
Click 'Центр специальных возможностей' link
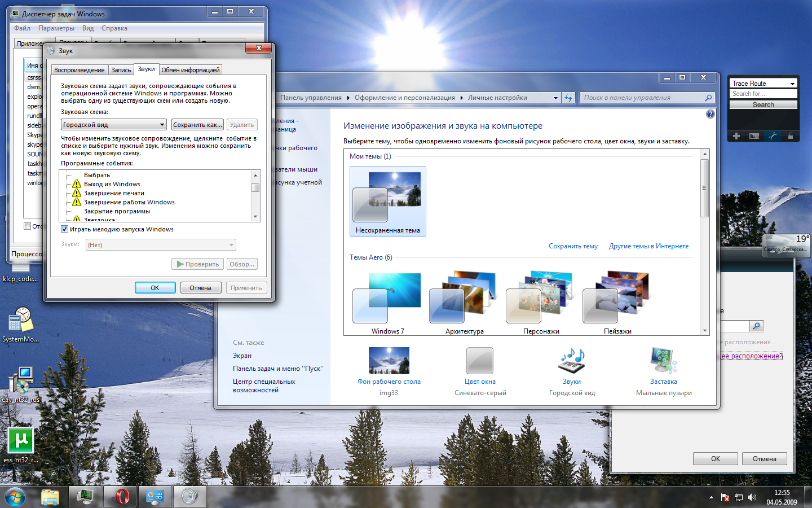click(264, 386)
